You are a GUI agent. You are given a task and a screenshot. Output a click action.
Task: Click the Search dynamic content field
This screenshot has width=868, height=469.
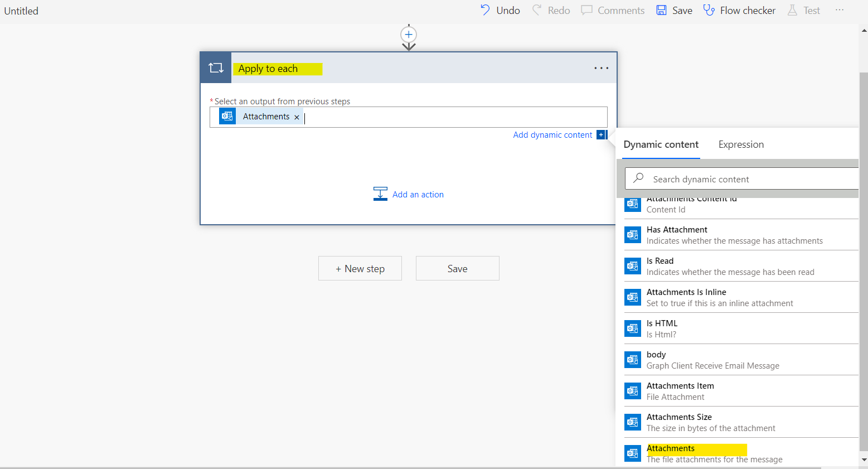tap(742, 179)
